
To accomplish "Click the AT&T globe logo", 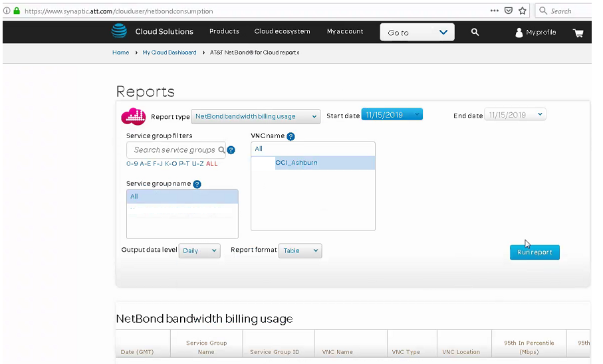I will point(119,31).
